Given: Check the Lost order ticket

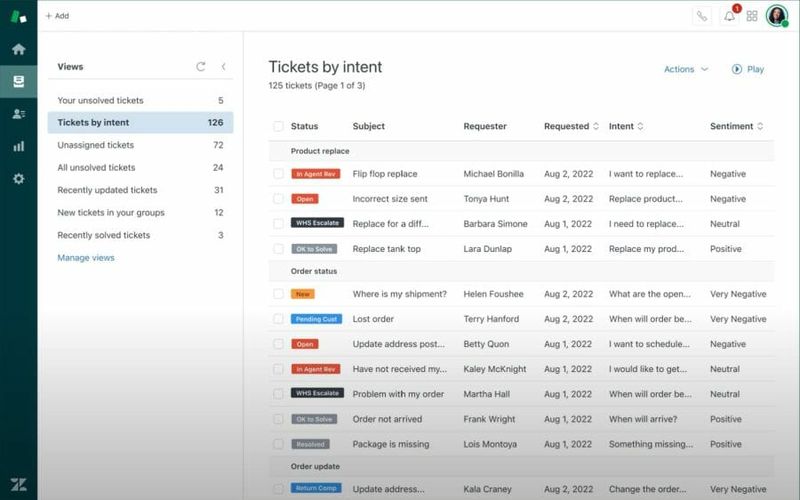Looking at the screenshot, I should tap(278, 319).
